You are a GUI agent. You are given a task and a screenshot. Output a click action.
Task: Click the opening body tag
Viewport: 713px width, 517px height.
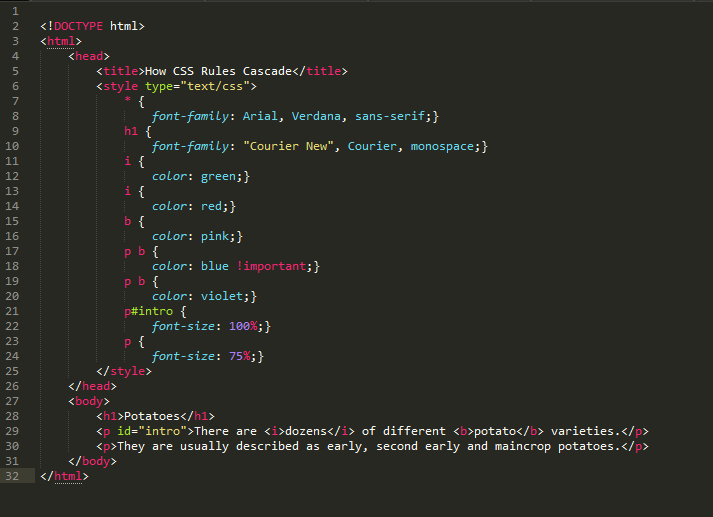click(89, 402)
